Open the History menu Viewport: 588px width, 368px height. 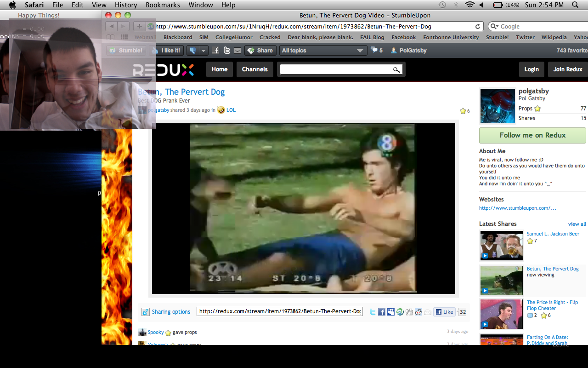click(x=126, y=5)
